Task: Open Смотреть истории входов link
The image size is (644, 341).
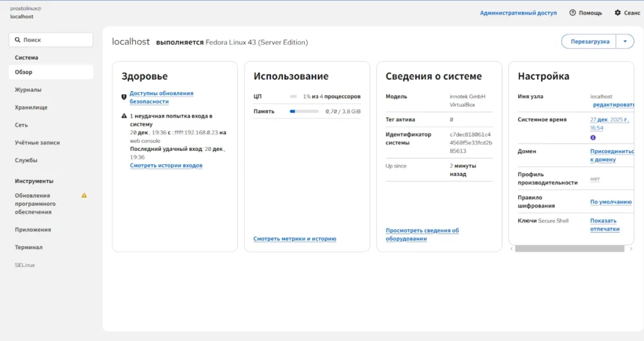Action: pyautogui.click(x=166, y=165)
